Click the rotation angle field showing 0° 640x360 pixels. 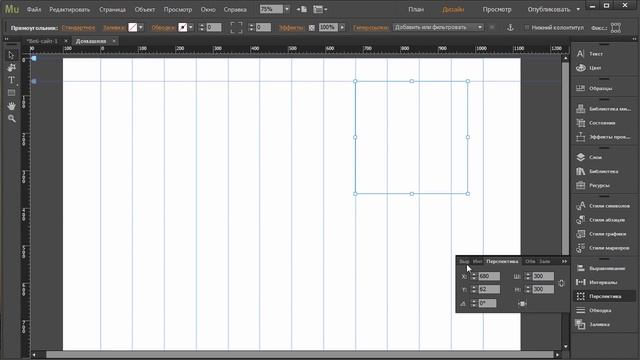coord(487,303)
